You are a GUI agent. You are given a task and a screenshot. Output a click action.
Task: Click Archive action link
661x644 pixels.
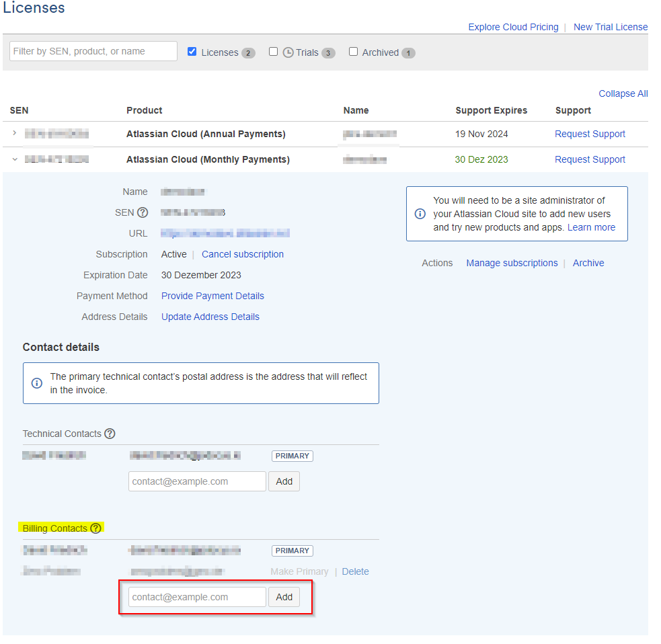(x=588, y=263)
